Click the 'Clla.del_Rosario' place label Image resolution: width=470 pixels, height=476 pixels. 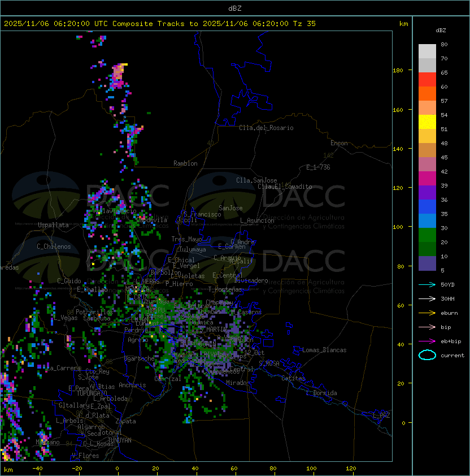266,128
